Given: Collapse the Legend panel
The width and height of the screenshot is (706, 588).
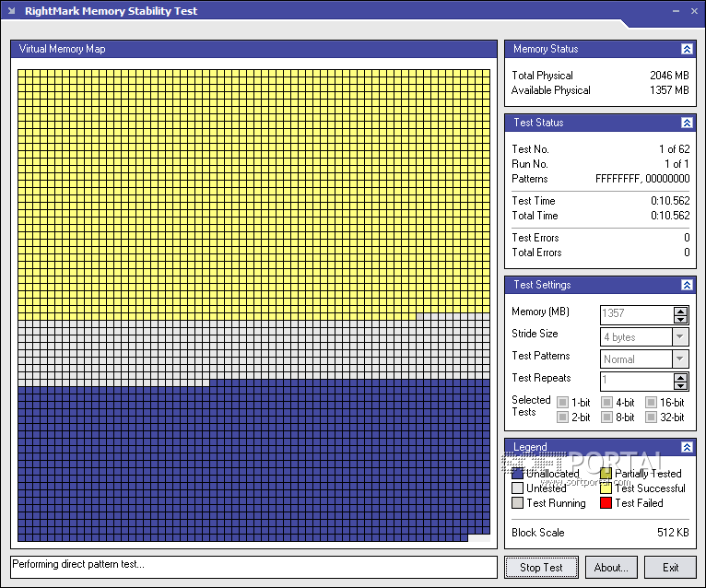Looking at the screenshot, I should point(687,447).
